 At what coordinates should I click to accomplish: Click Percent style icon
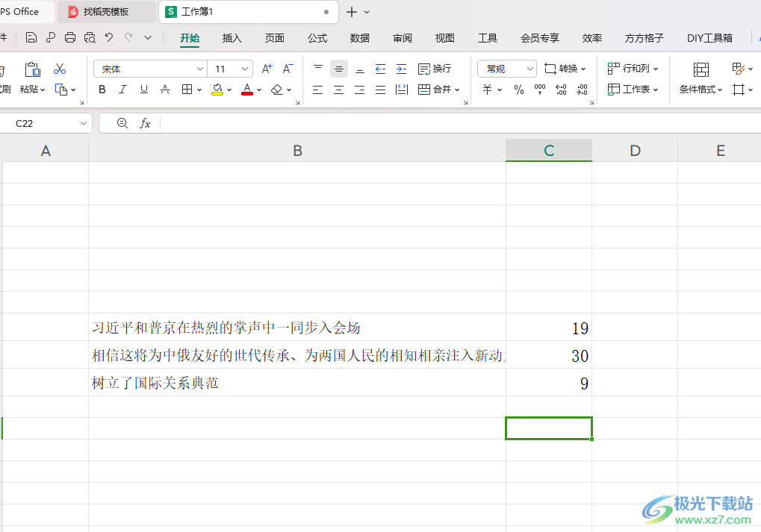(x=519, y=90)
